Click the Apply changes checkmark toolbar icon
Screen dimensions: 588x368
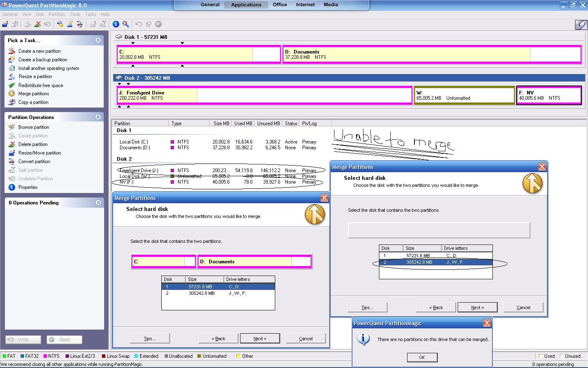pos(158,24)
